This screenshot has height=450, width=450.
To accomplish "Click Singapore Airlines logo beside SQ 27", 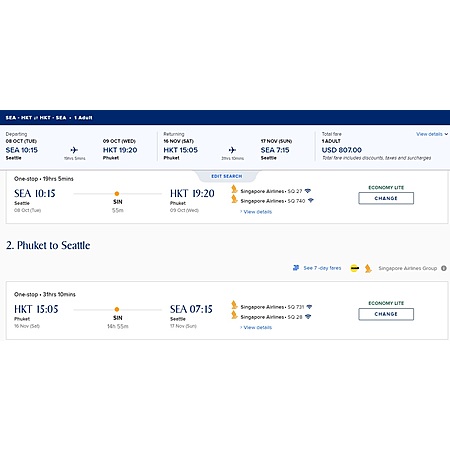I will [234, 189].
